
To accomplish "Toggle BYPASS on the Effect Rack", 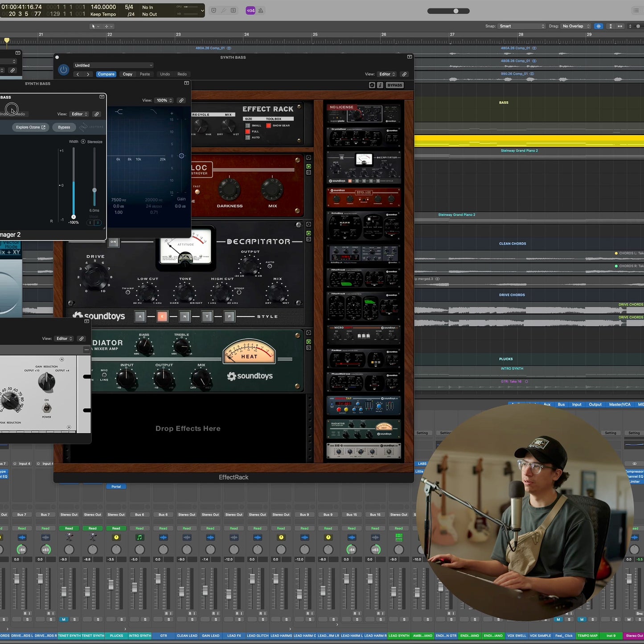I will click(394, 85).
